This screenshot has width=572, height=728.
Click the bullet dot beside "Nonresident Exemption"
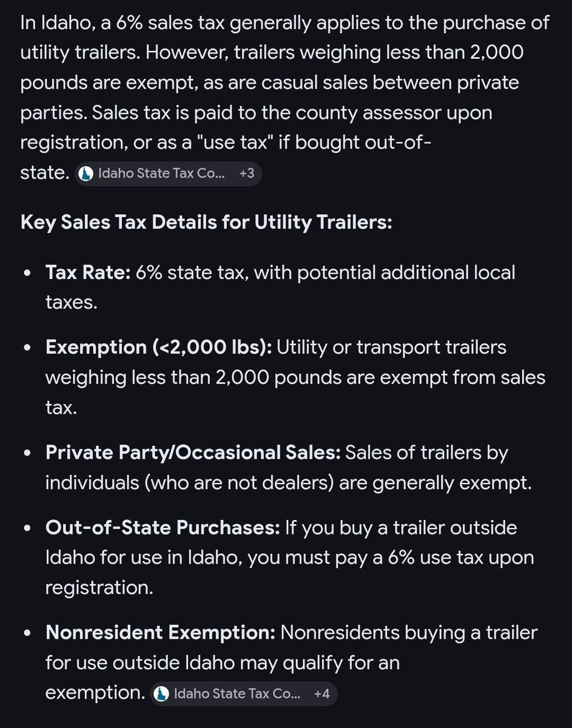point(27,635)
